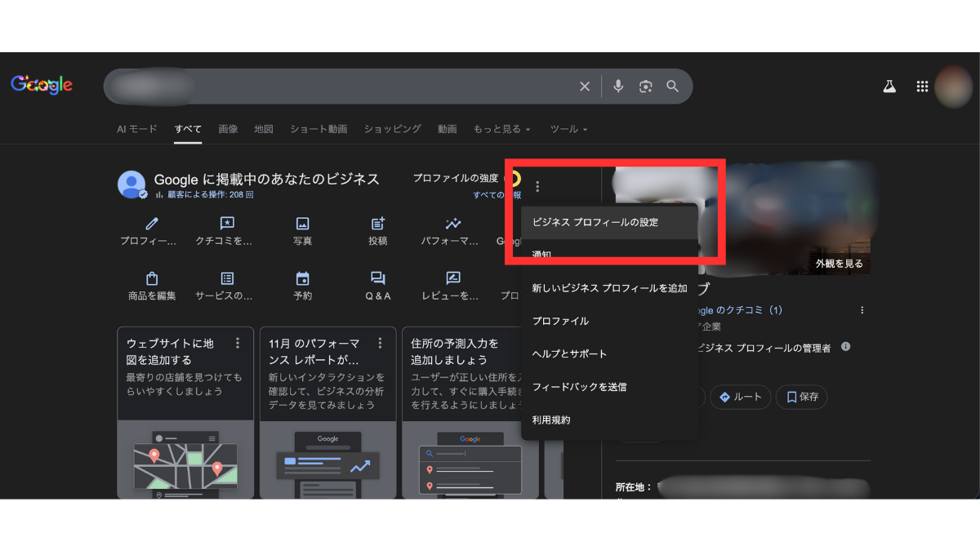Open Google Lens image search icon

coord(645,87)
